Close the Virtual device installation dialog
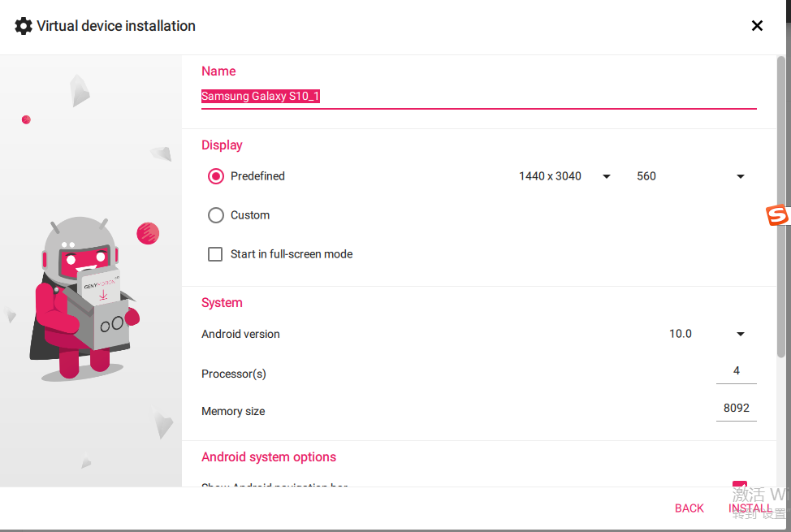Screen dimensions: 791x532 pyautogui.click(x=757, y=26)
